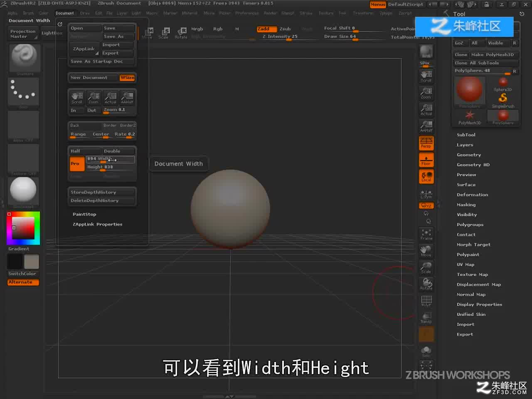532x399 pixels.
Task: Click the PolyF wireframe icon
Action: pyautogui.click(x=426, y=301)
